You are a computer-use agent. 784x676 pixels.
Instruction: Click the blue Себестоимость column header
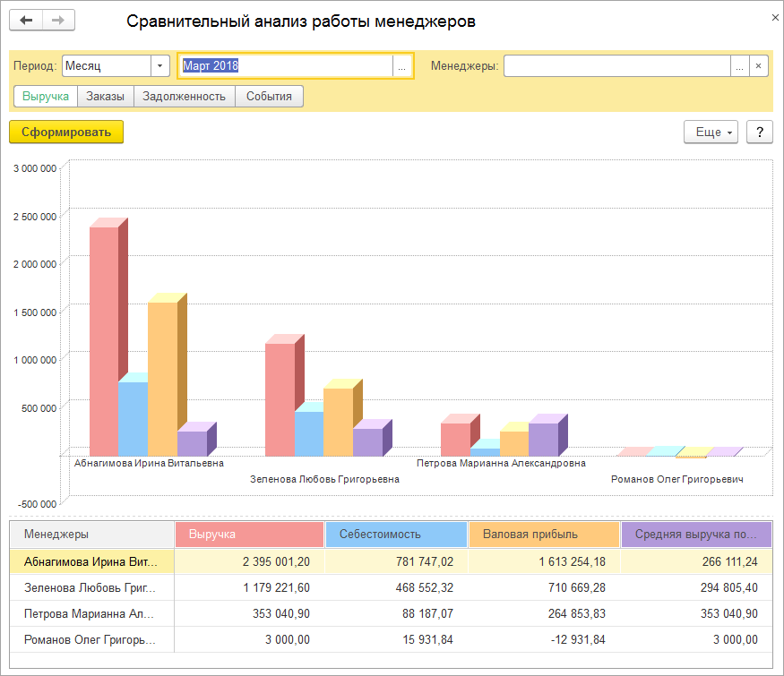pyautogui.click(x=395, y=535)
